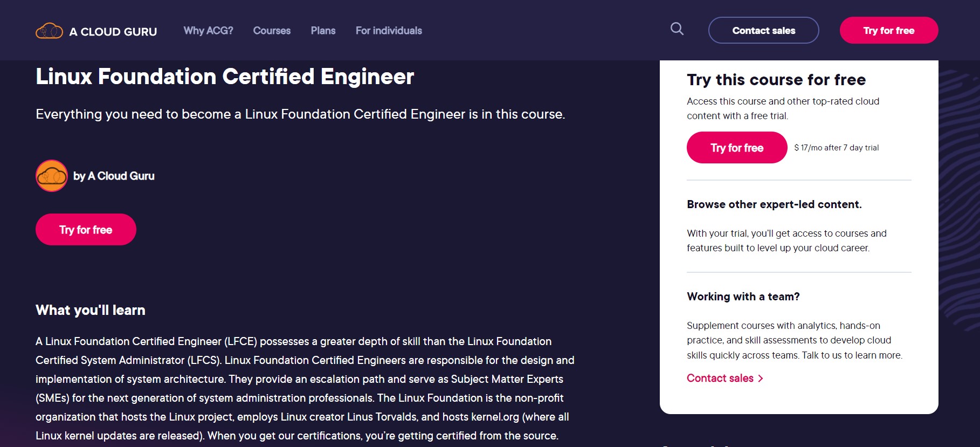Select For individuals in the top navigation

pyautogui.click(x=389, y=31)
